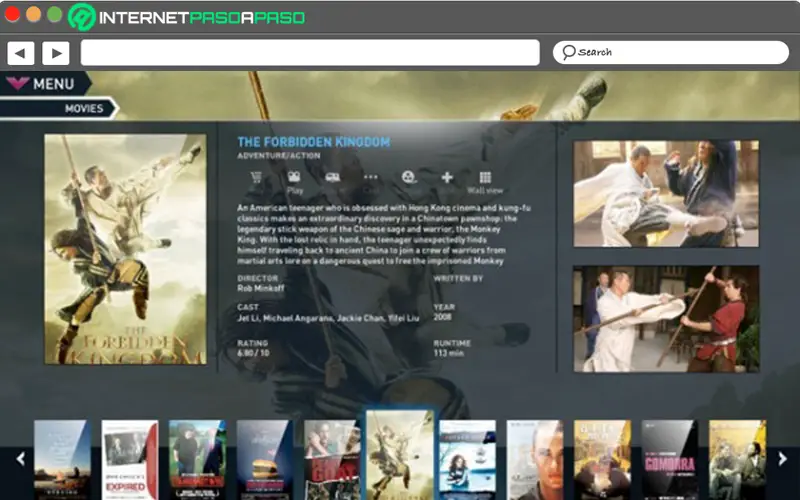
Task: Select the Goat poster in carousel
Action: tap(332, 460)
